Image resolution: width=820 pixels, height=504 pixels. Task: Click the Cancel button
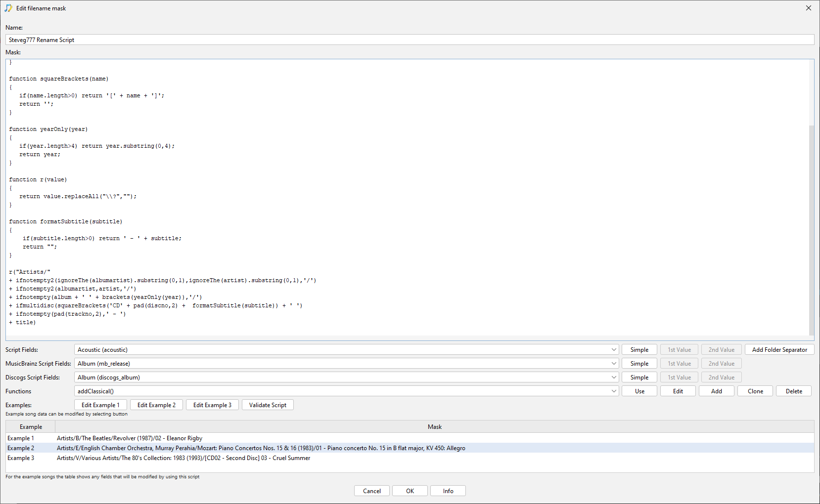(372, 491)
